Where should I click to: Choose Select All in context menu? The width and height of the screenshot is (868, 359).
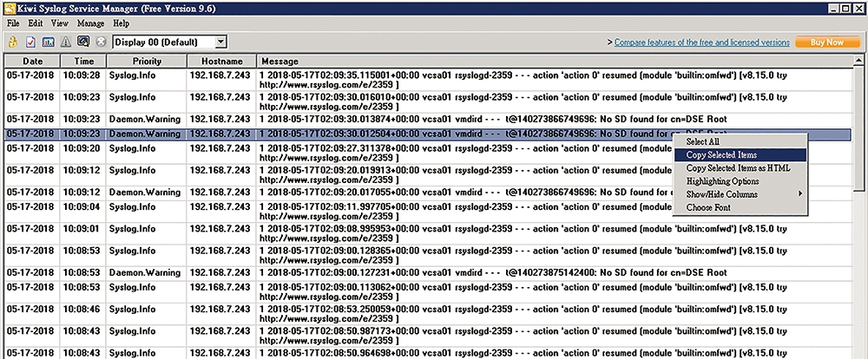(x=740, y=141)
